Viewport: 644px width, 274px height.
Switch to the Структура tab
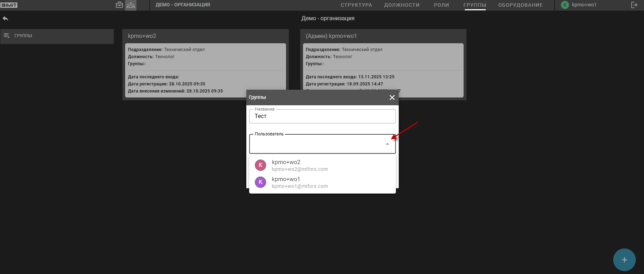click(356, 5)
